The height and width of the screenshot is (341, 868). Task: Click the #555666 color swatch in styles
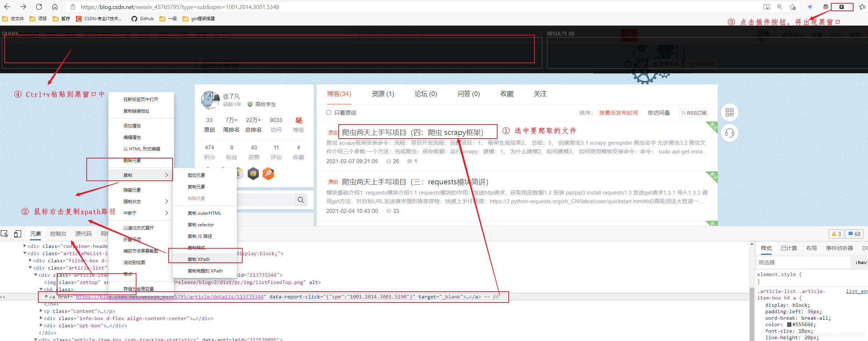click(x=789, y=325)
